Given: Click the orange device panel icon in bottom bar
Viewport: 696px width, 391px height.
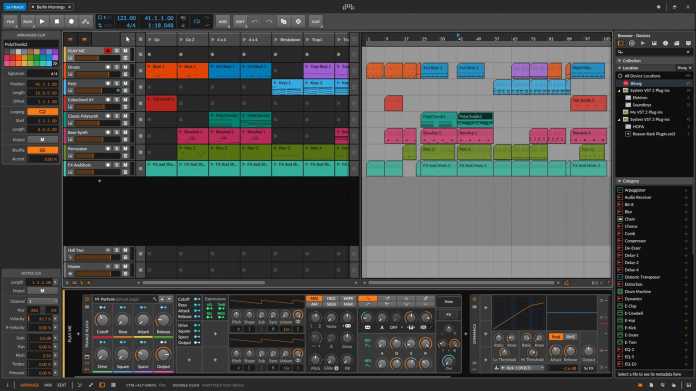Looking at the screenshot, I should click(102, 385).
